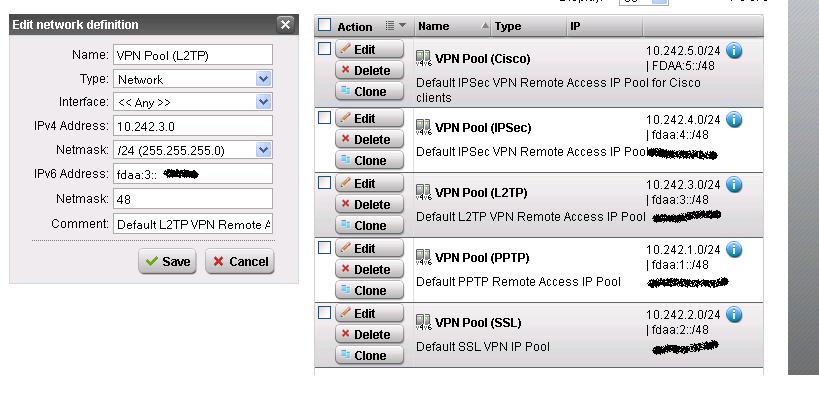Click network icon beside VPN Pool (Cisco)

tap(424, 59)
